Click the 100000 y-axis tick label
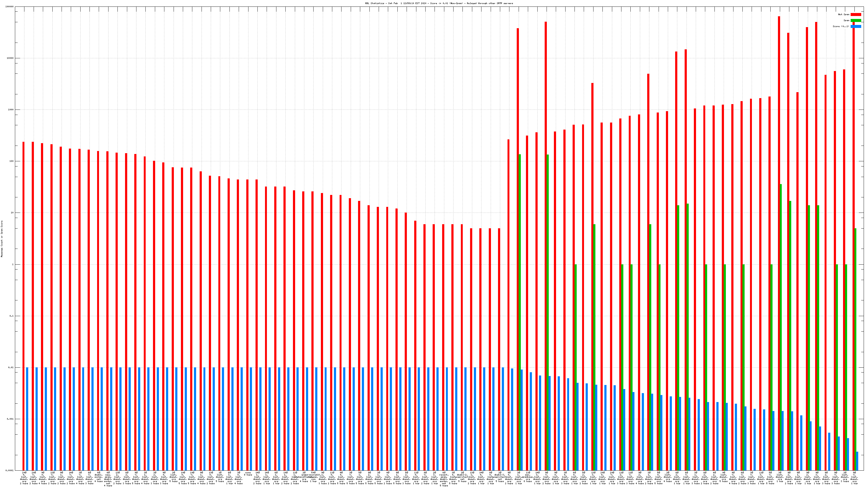Image resolution: width=868 pixels, height=488 pixels. point(10,7)
